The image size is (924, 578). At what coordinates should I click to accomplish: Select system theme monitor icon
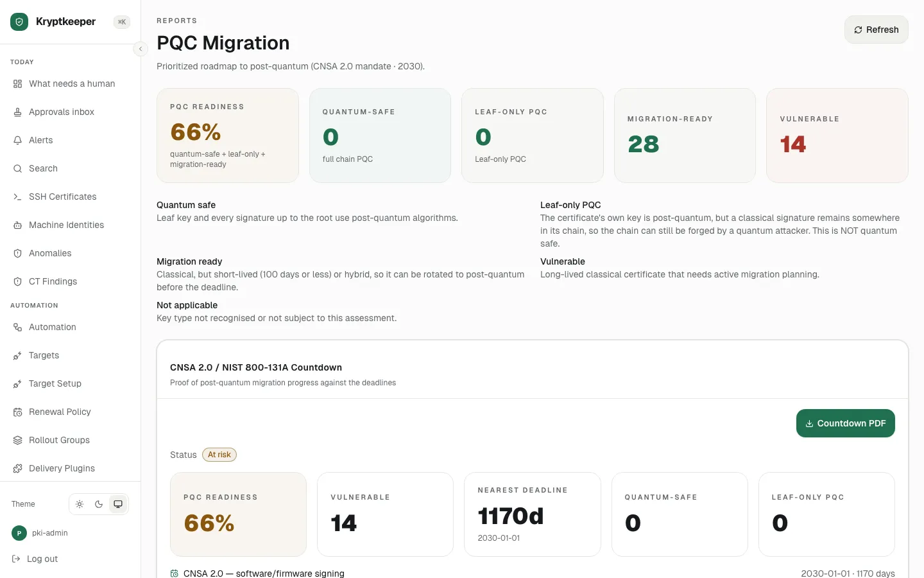(118, 504)
